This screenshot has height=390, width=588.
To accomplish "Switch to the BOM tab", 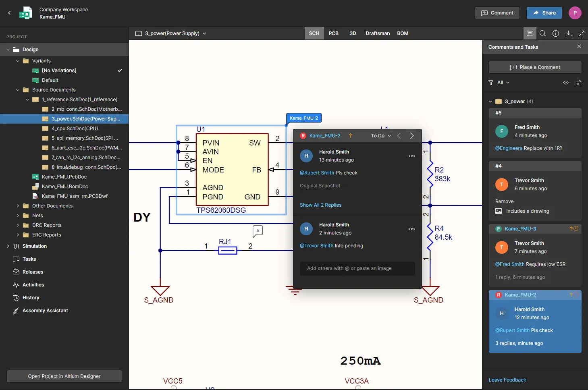I will (x=403, y=33).
